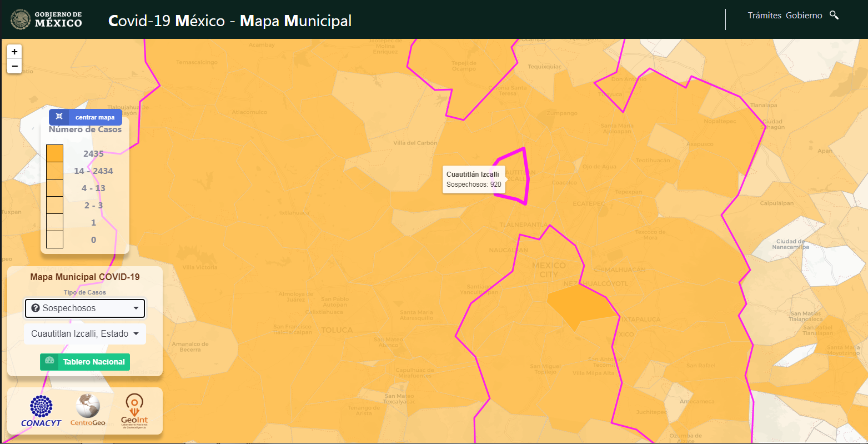868x444 pixels.
Task: Click the Gobierno de México logo
Action: click(x=47, y=19)
